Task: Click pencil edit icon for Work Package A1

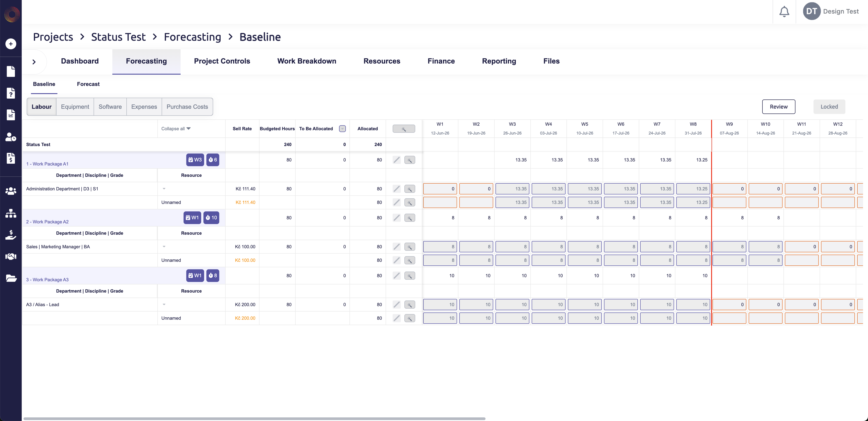Action: coord(397,160)
